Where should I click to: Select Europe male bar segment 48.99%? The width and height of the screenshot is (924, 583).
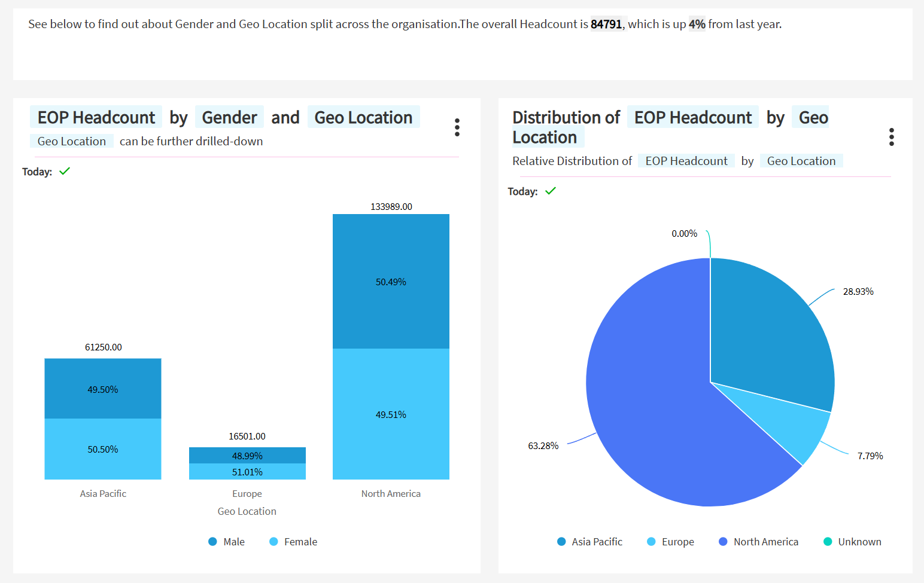click(x=247, y=455)
